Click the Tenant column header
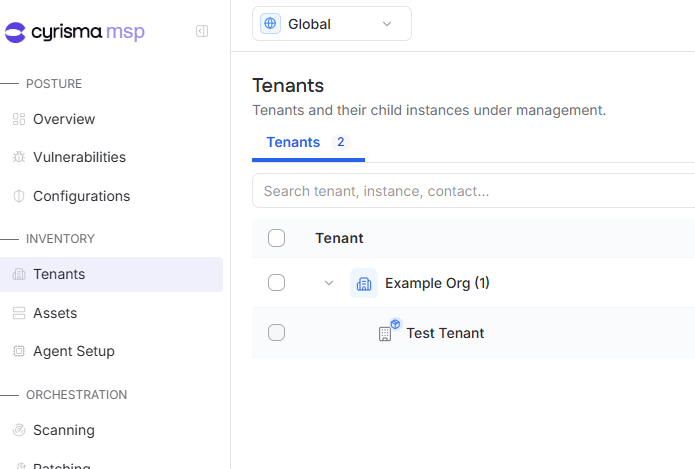Viewport: 695px width, 469px height. 339,238
